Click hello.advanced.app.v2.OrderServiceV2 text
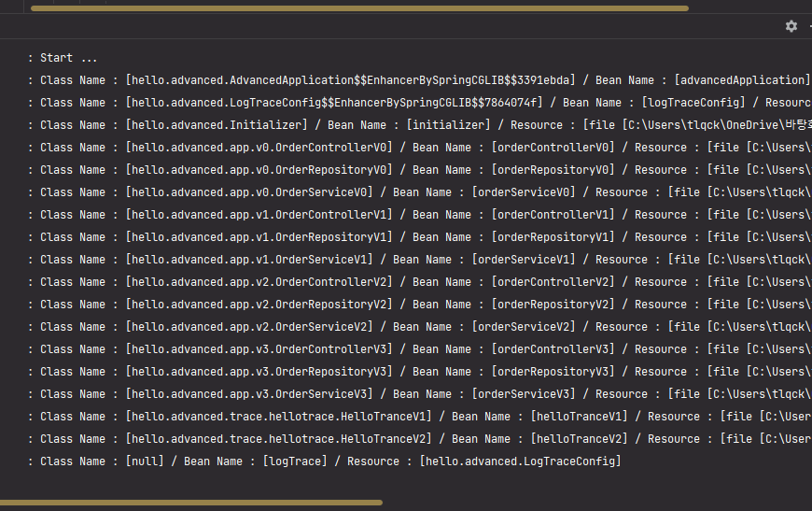The height and width of the screenshot is (511, 812). (249, 327)
